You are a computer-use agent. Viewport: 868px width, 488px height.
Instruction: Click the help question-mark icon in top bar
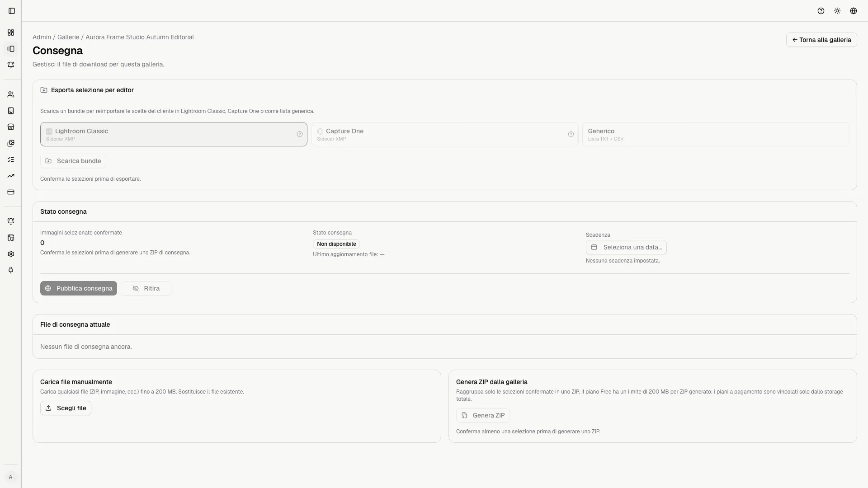pyautogui.click(x=821, y=11)
